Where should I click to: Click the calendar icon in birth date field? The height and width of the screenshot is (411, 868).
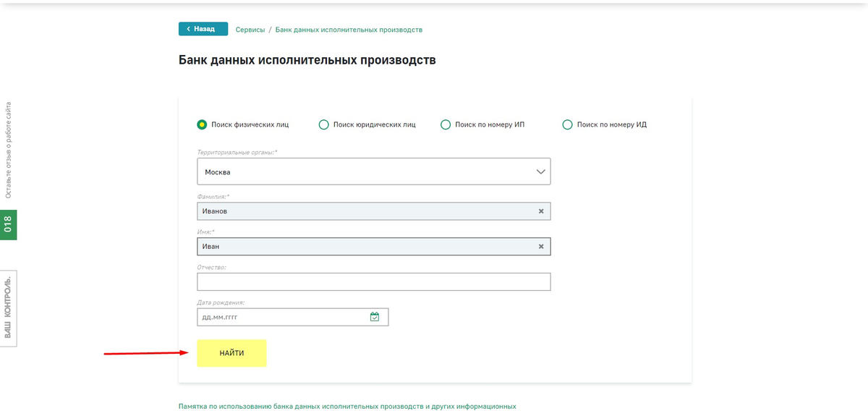(375, 317)
